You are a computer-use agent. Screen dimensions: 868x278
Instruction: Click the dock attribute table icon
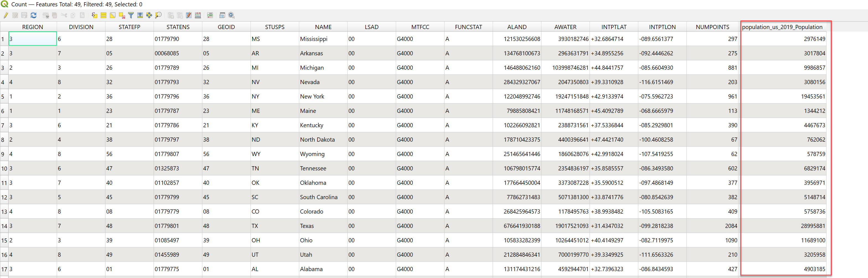click(222, 15)
